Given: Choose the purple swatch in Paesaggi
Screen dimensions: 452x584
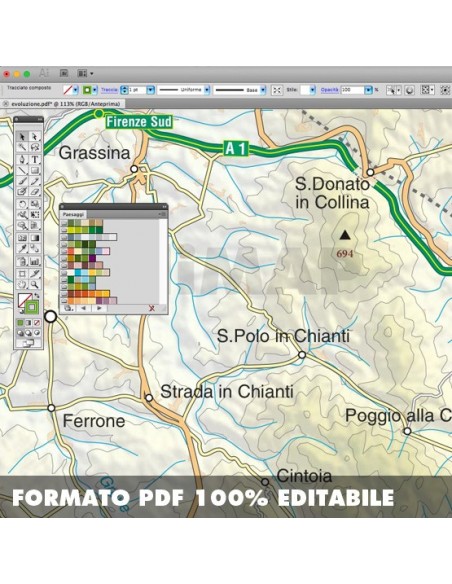Looking at the screenshot, I should (x=92, y=258).
